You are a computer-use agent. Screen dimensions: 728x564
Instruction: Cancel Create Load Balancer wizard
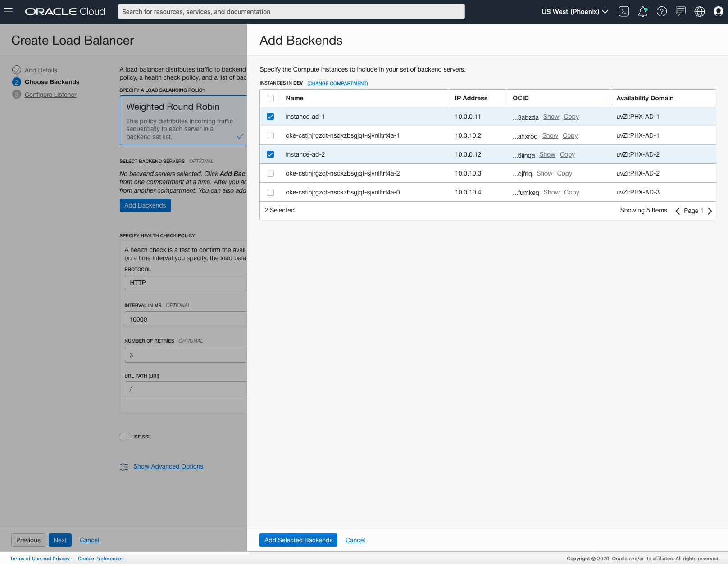point(89,540)
